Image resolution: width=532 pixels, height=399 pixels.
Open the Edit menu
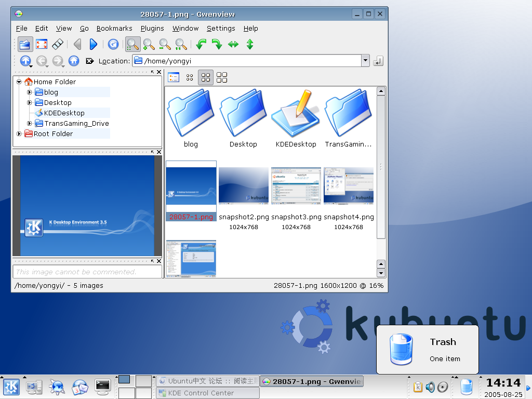pyautogui.click(x=42, y=29)
